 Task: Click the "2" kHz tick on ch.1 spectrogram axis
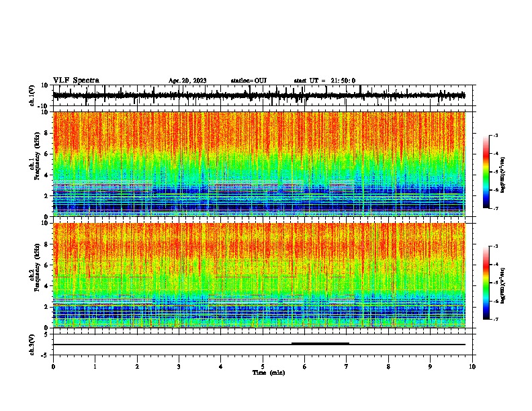(46, 195)
